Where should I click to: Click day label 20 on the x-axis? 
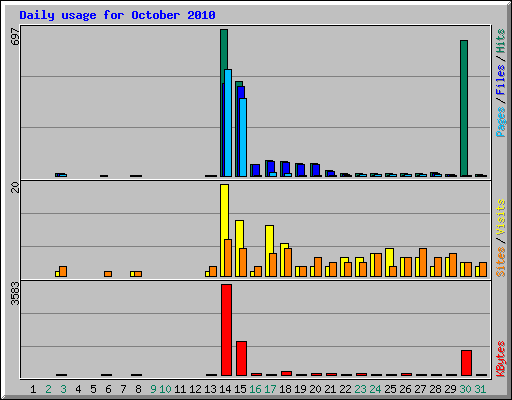[315, 389]
